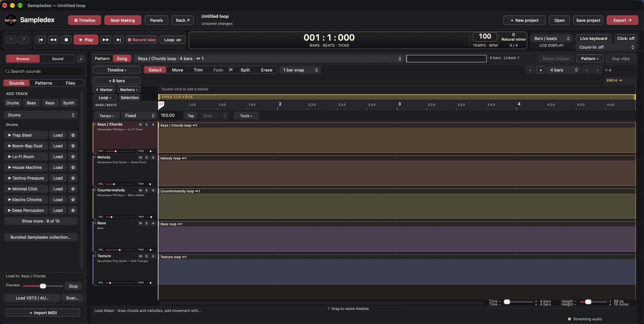
Task: Collapse the browser panel with chevron
Action: click(x=81, y=59)
